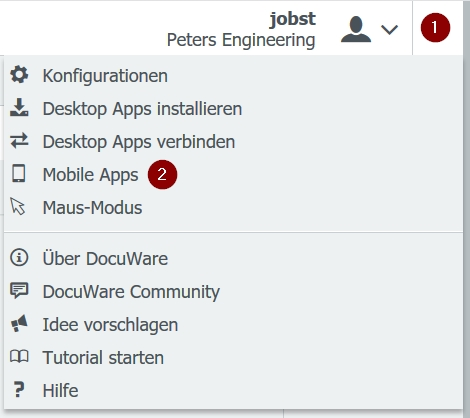The width and height of the screenshot is (470, 418).
Task: Click the info icon beside Über DocuWare
Action: tap(19, 258)
